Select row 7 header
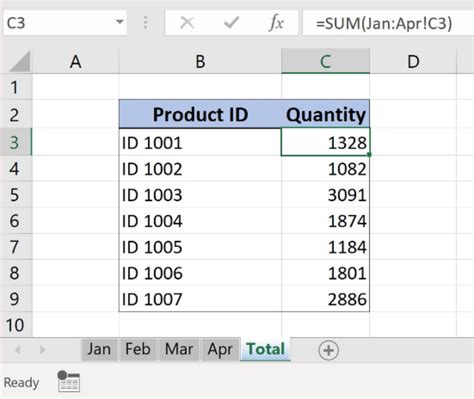This screenshot has width=474, height=399. pos(16,247)
